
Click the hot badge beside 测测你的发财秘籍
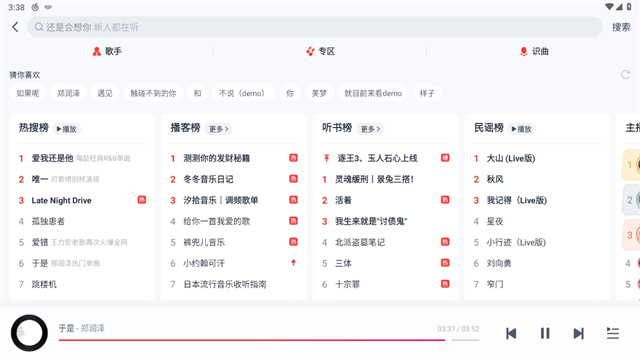[x=293, y=158]
